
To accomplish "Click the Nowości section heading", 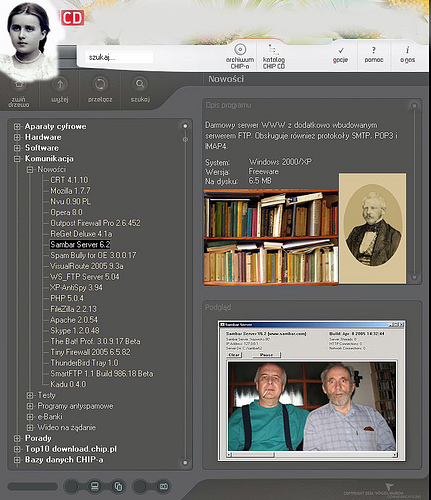I will (226, 79).
